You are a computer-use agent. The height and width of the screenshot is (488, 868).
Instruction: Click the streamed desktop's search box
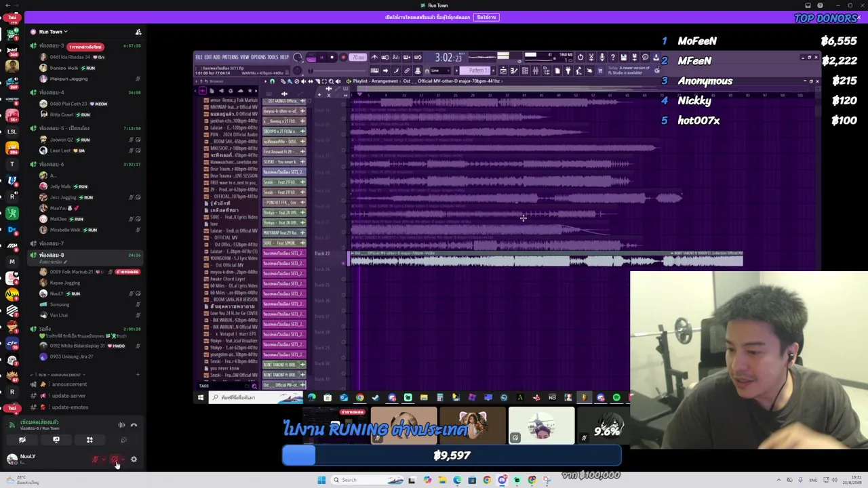tap(255, 398)
